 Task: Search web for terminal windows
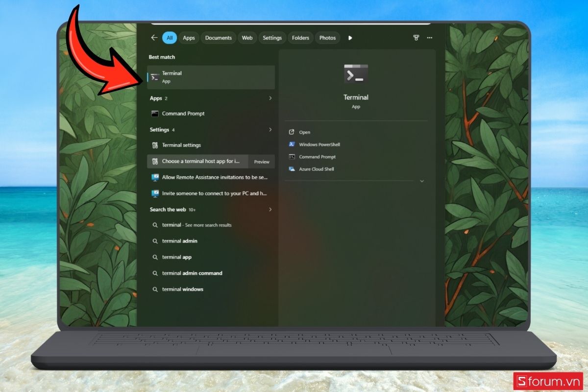click(x=211, y=289)
